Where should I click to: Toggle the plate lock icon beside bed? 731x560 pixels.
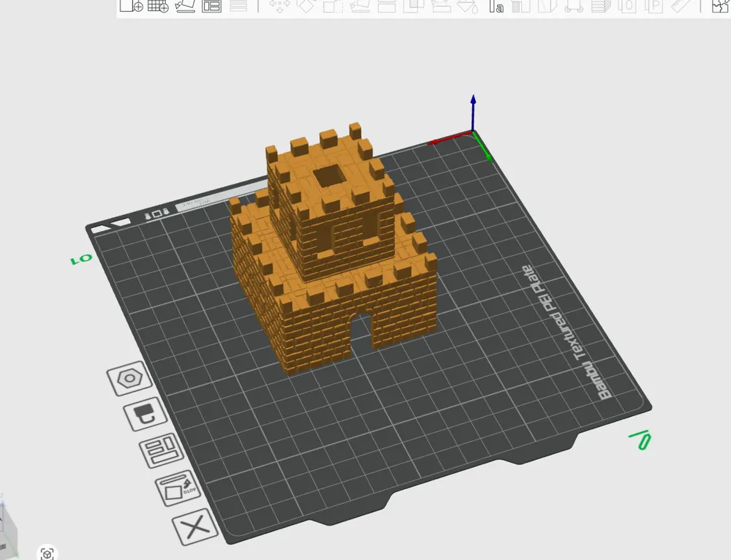coord(145,414)
